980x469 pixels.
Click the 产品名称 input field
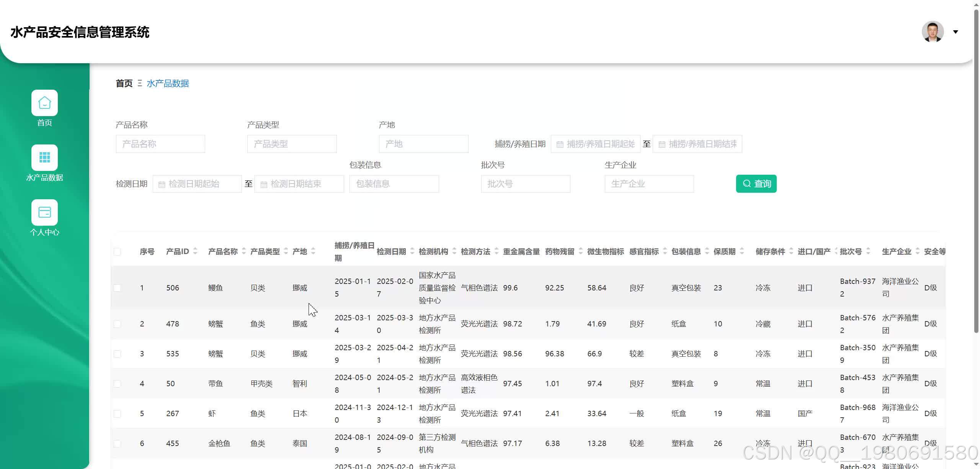160,144
